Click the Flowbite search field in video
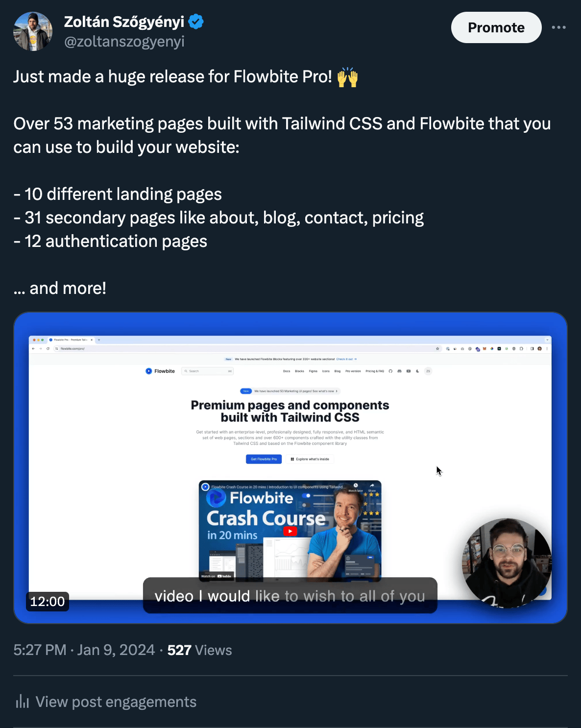This screenshot has width=581, height=728. pos(207,371)
